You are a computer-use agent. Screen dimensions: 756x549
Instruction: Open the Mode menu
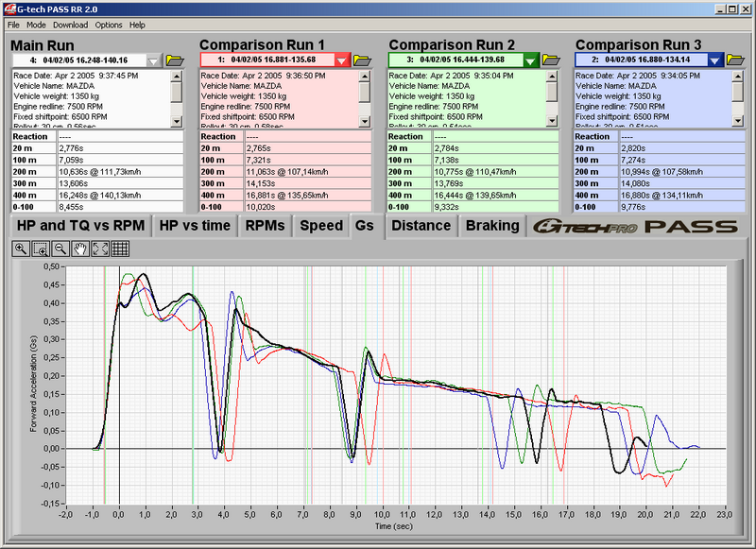pyautogui.click(x=36, y=26)
